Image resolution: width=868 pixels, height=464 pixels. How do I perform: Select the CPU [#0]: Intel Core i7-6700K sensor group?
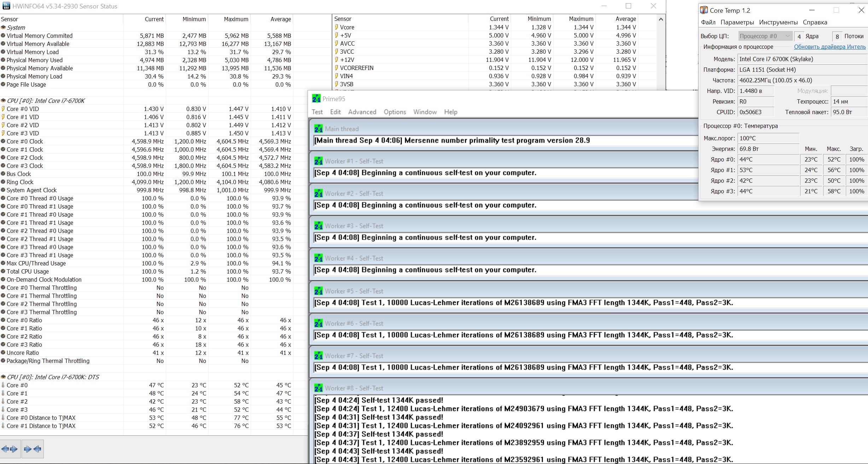click(x=46, y=101)
